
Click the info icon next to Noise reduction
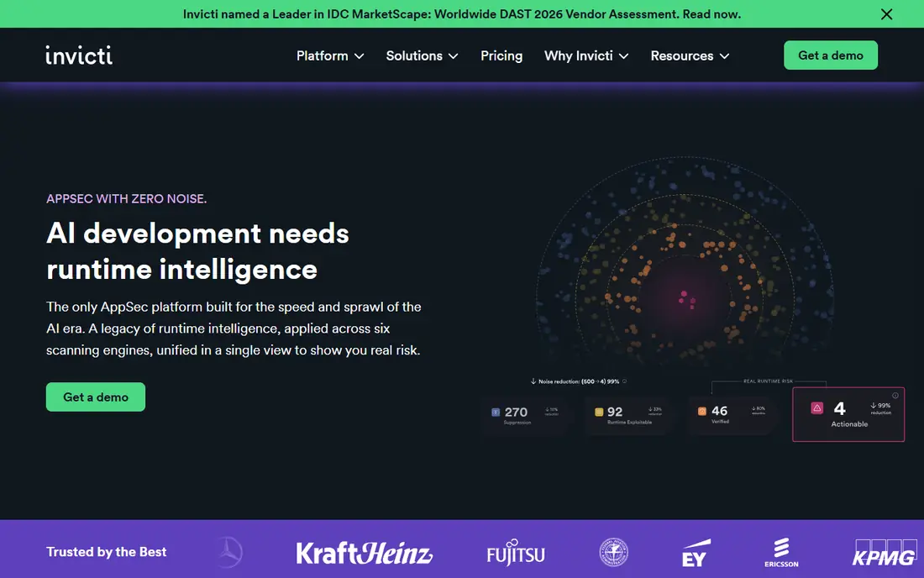coord(625,381)
